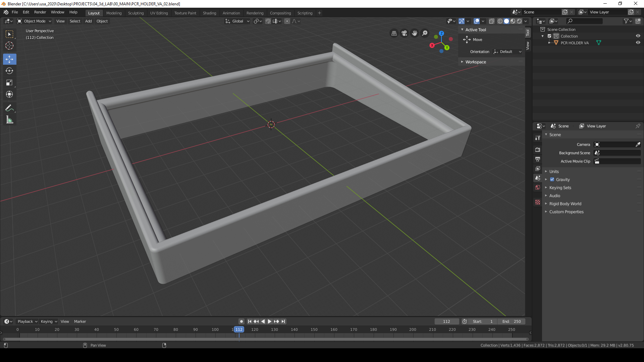The image size is (644, 362).
Task: Open the Add menu in viewport
Action: point(88,21)
